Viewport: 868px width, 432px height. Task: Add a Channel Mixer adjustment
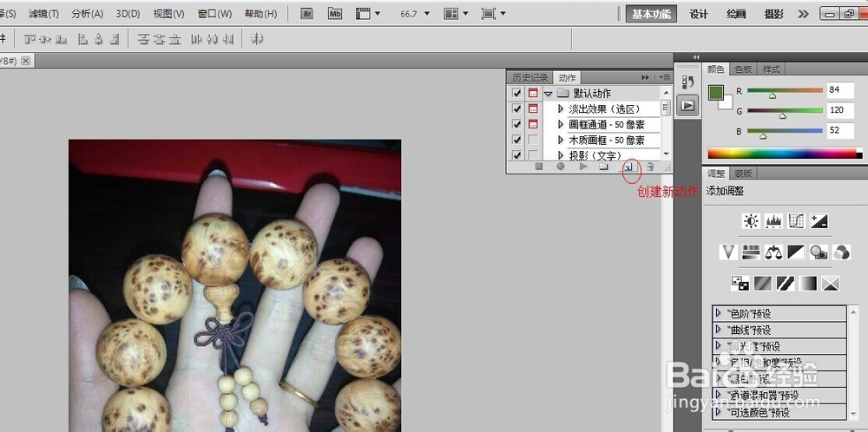tap(841, 252)
